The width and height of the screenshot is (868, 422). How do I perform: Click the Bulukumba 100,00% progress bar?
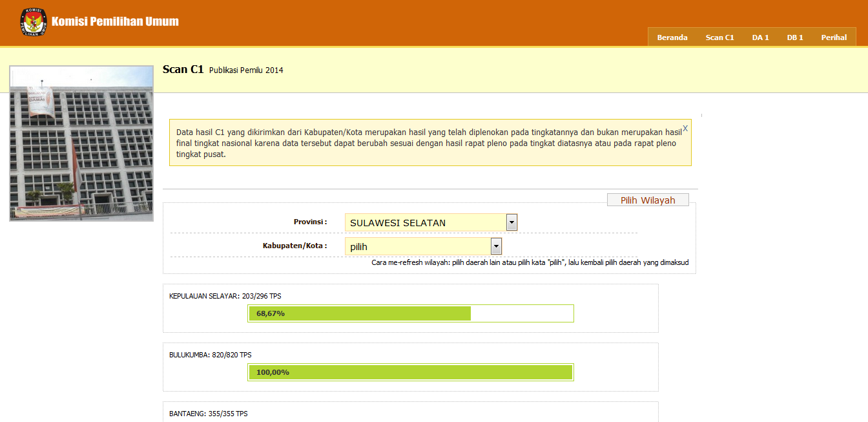(410, 372)
